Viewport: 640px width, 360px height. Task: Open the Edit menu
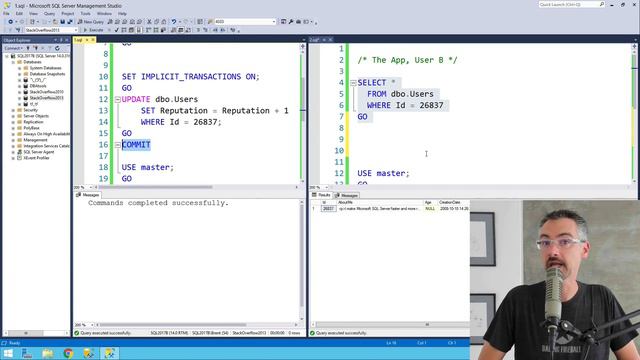pyautogui.click(x=19, y=13)
